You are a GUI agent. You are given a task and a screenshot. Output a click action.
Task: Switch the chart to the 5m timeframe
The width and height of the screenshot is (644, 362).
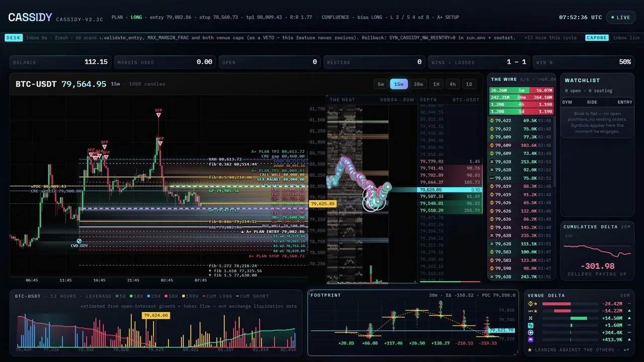coord(381,84)
